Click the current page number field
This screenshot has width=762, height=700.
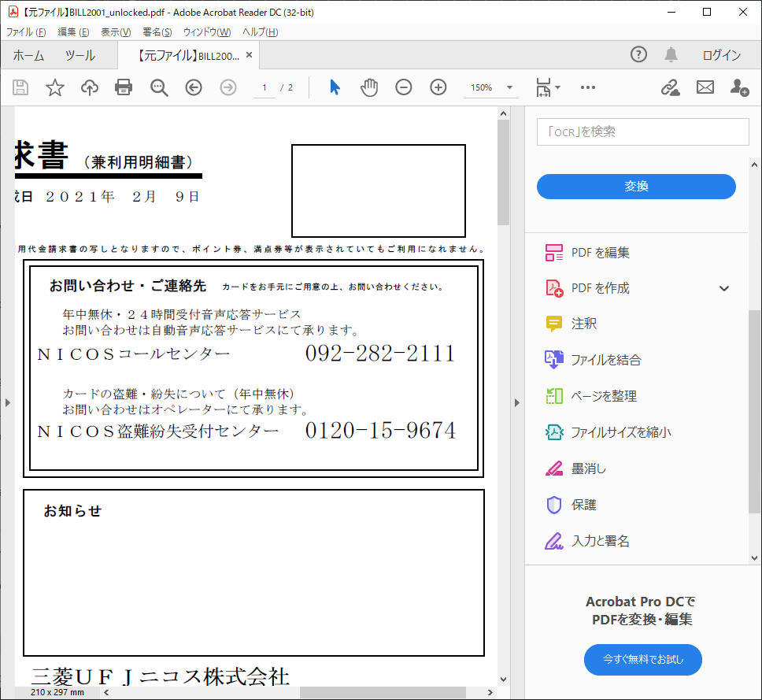coord(264,87)
